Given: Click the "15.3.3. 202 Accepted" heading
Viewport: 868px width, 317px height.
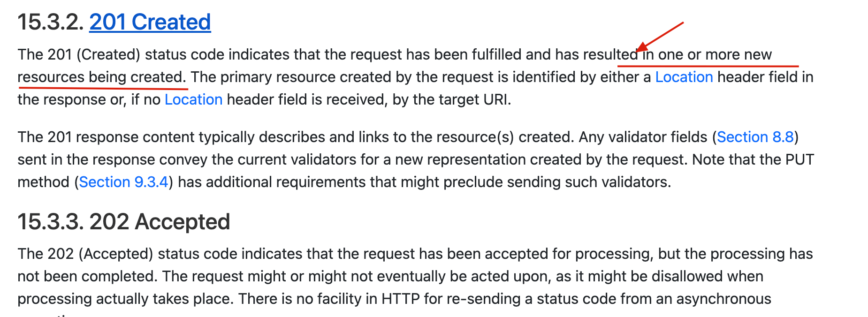Looking at the screenshot, I should pos(124,222).
